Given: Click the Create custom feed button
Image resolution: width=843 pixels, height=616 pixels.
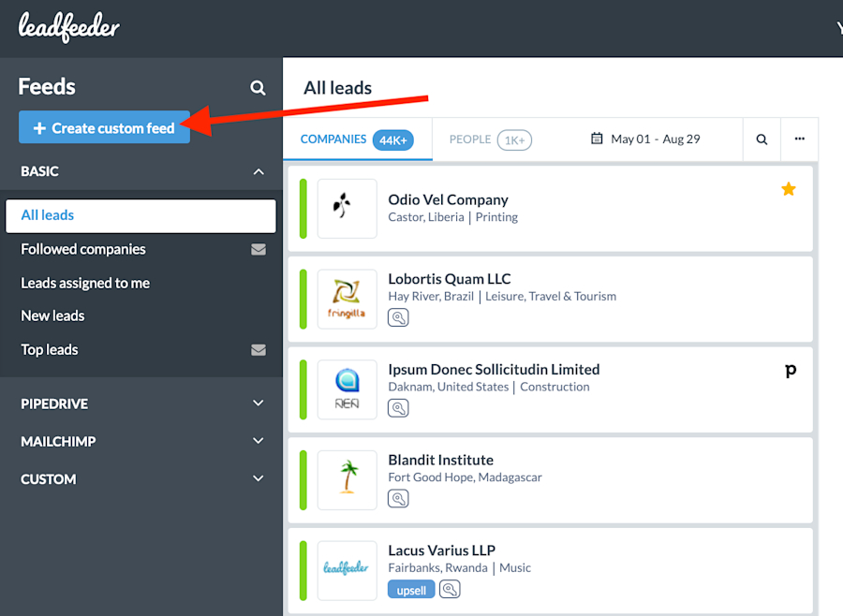Looking at the screenshot, I should [104, 126].
